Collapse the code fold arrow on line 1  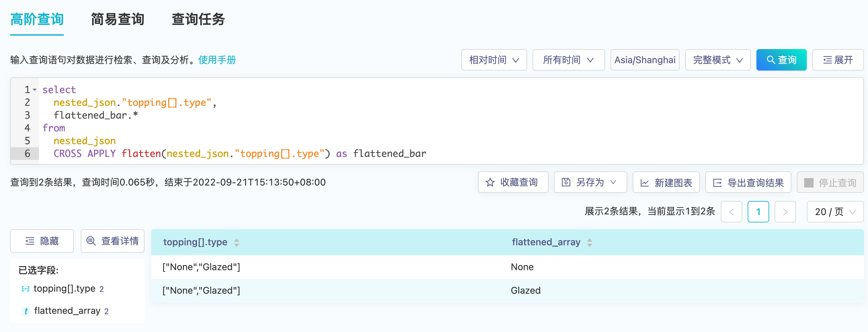[x=34, y=90]
